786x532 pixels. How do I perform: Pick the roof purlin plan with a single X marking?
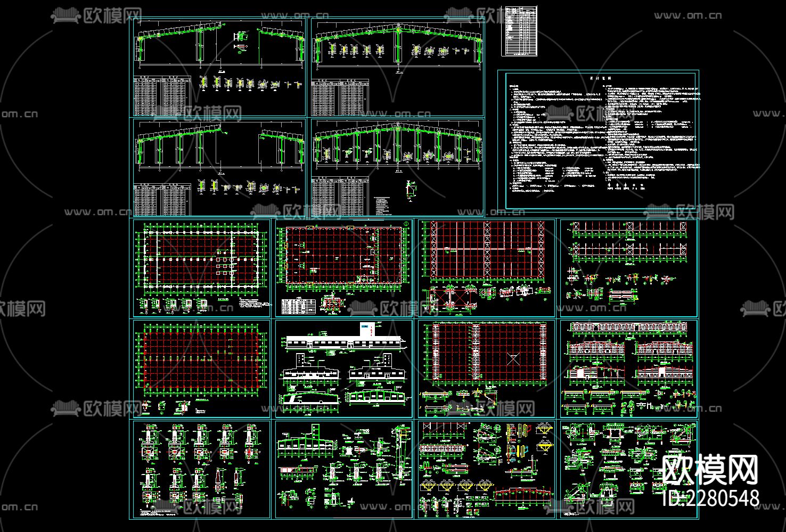486,368
